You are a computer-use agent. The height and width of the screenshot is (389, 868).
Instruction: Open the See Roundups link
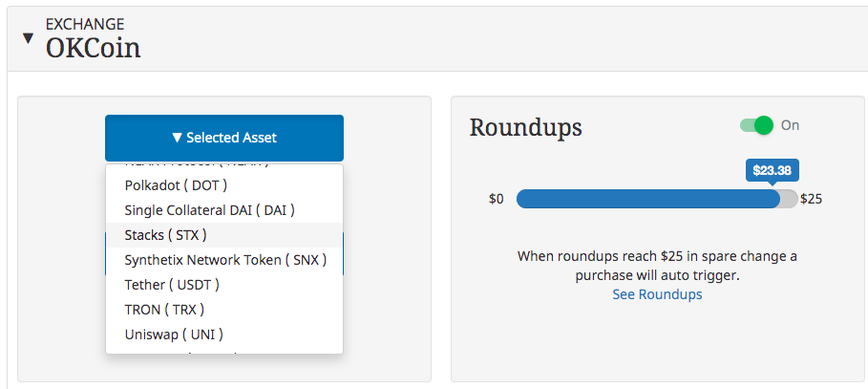(x=657, y=294)
